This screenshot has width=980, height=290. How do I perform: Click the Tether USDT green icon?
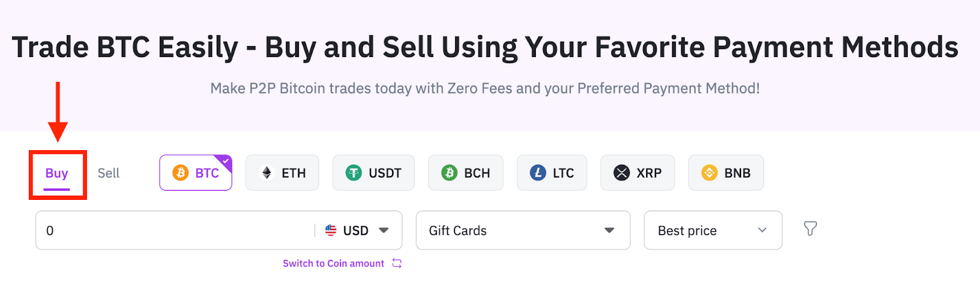point(353,173)
